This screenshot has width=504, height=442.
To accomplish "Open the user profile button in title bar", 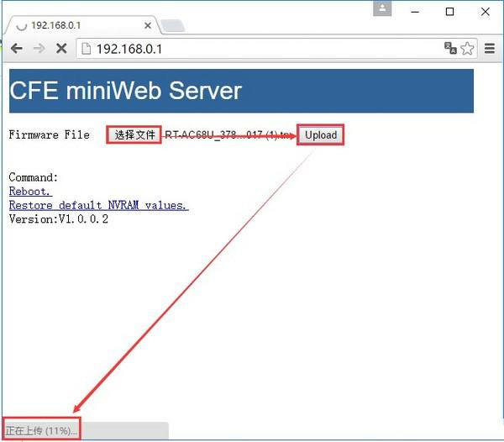I will [x=384, y=9].
